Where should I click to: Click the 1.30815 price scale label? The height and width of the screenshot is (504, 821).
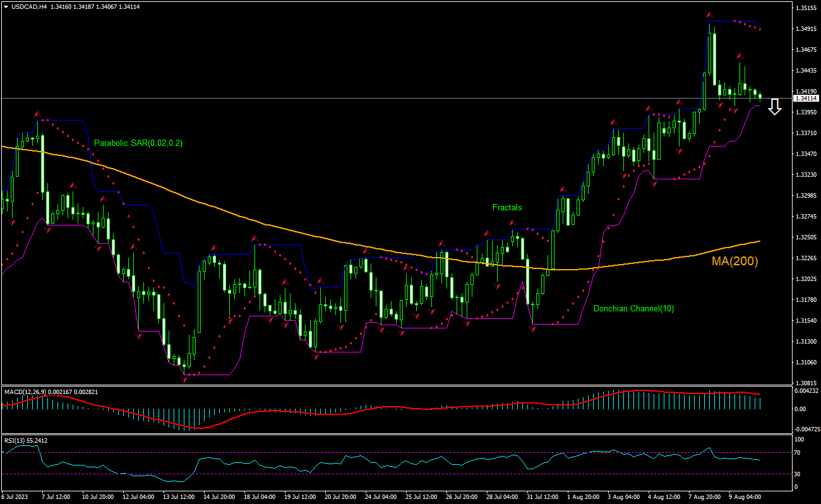(806, 383)
